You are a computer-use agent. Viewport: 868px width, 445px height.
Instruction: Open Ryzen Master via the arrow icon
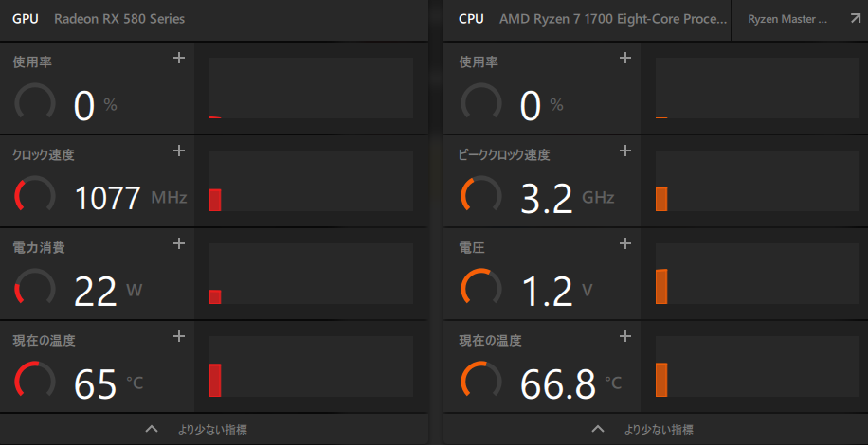852,18
